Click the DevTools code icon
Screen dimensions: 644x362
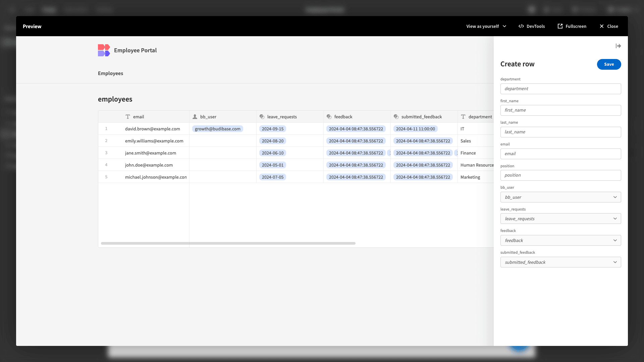pyautogui.click(x=521, y=26)
